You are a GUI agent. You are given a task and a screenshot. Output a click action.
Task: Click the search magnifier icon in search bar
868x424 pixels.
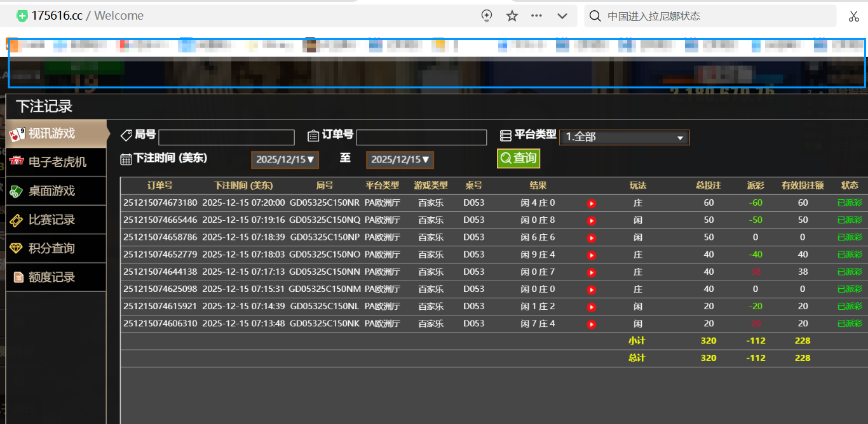[x=595, y=16]
